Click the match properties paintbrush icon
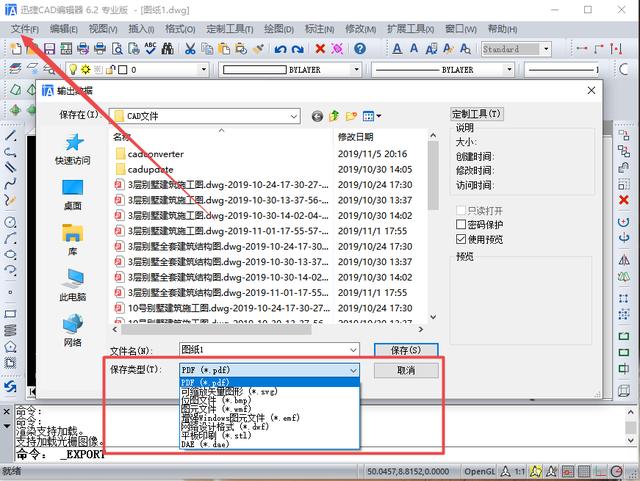Image resolution: width=640 pixels, height=481 pixels. [x=258, y=49]
